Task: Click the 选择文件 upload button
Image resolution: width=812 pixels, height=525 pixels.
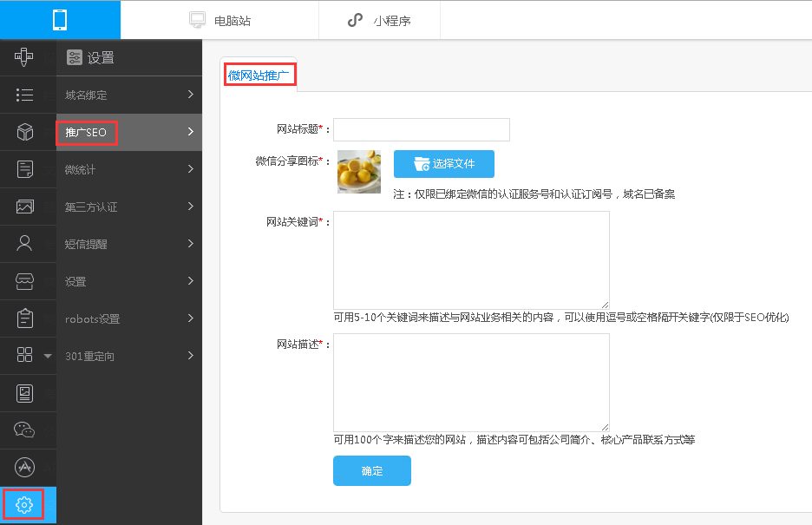Action: coord(443,163)
